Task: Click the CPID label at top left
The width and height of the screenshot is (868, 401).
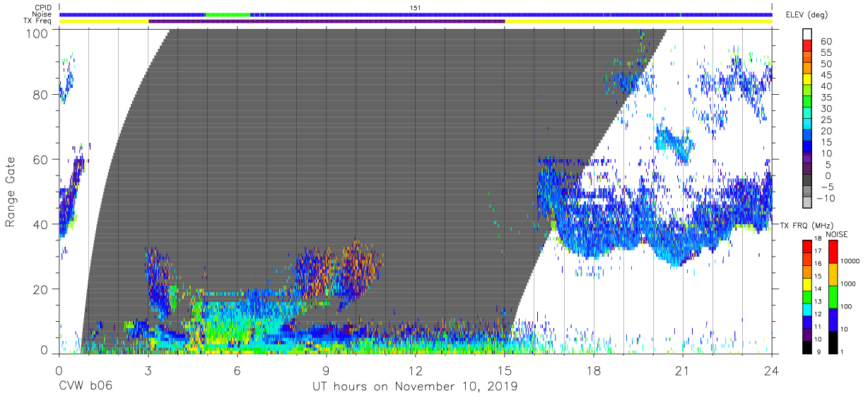Action: pos(43,8)
